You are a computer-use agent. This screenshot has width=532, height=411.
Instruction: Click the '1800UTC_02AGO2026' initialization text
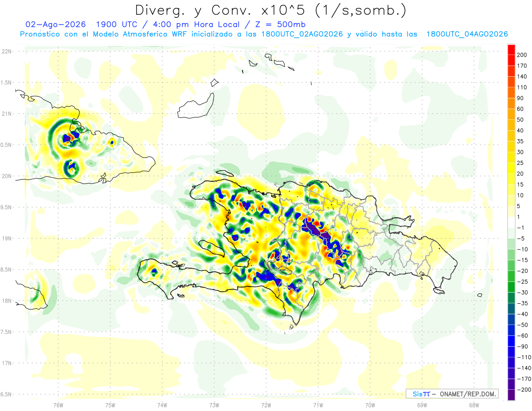(302, 34)
